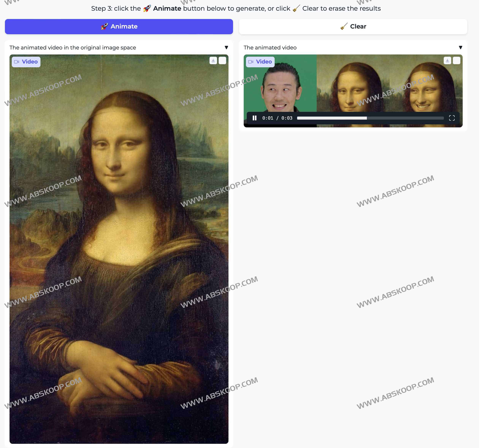The width and height of the screenshot is (487, 448).
Task: Click the Animate button to generate
Action: click(118, 26)
